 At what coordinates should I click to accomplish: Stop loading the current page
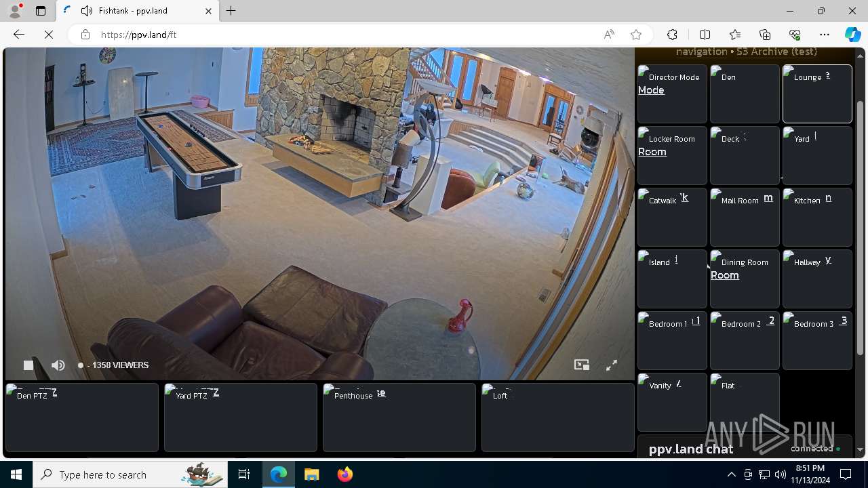click(x=49, y=35)
